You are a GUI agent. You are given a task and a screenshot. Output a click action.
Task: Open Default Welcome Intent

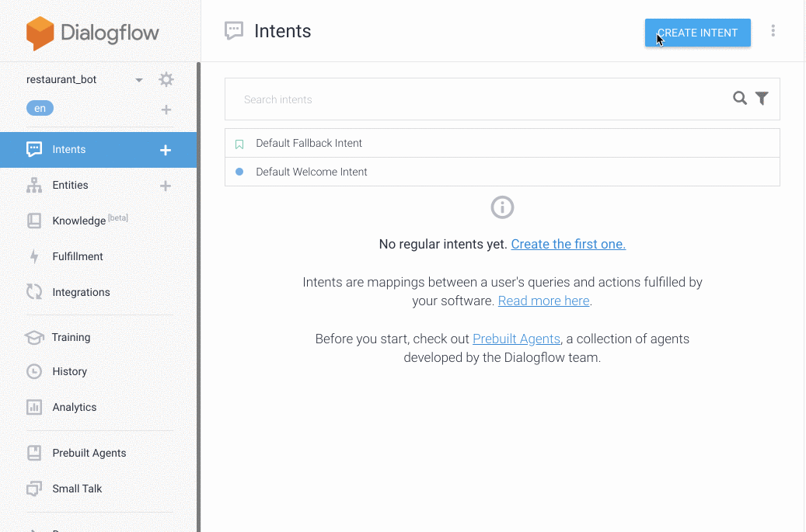tap(502, 172)
